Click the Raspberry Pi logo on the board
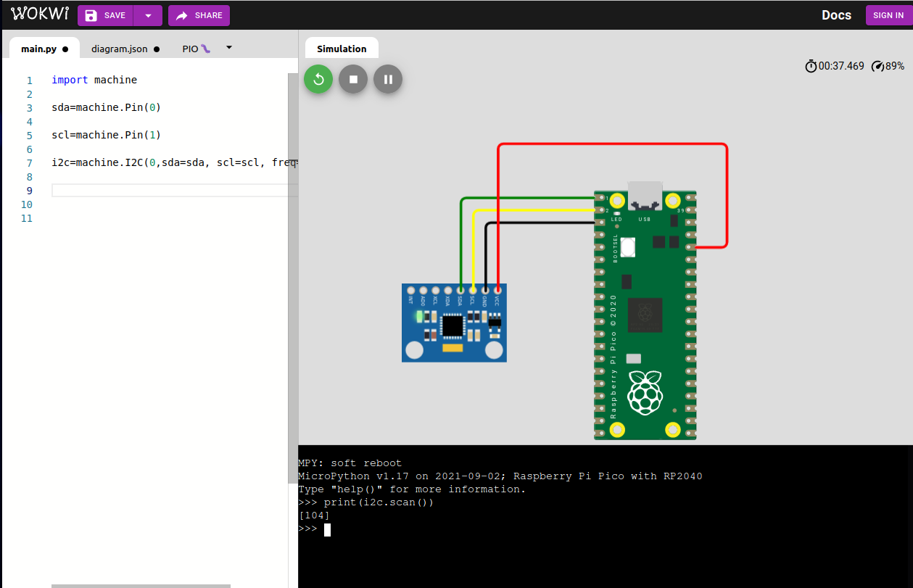913x588 pixels. (x=645, y=392)
